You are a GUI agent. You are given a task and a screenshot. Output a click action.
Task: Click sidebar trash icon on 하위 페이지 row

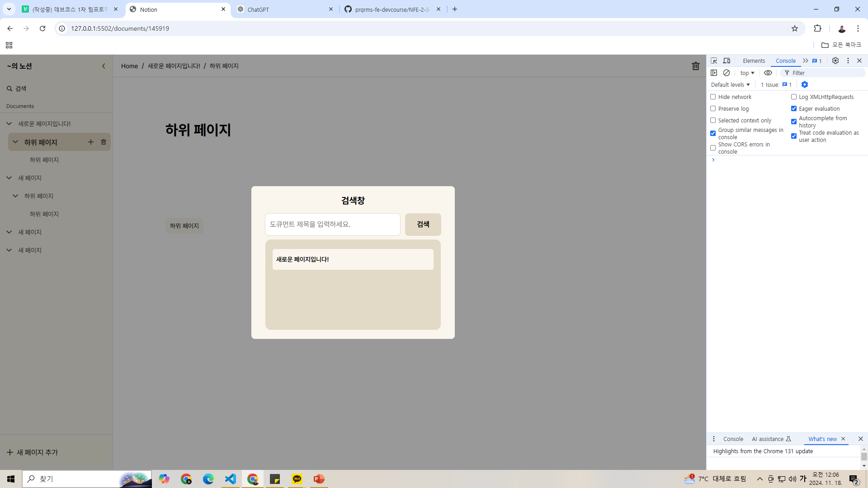coord(104,142)
